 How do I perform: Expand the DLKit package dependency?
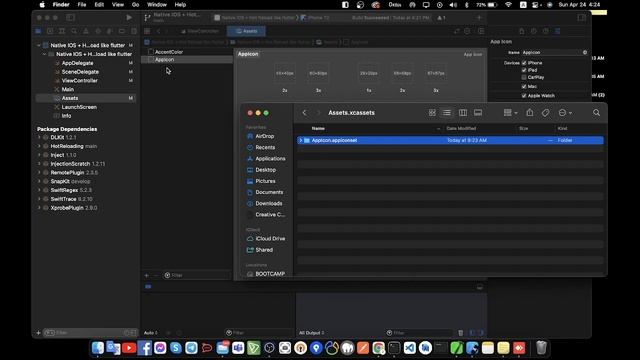pyautogui.click(x=39, y=138)
